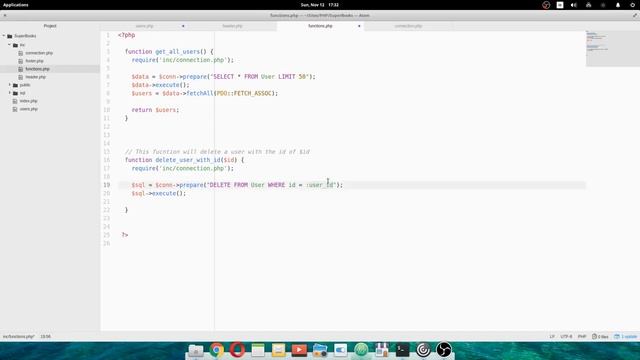Image resolution: width=640 pixels, height=360 pixels.
Task: Open index.php in the project tree
Action: pos(28,101)
